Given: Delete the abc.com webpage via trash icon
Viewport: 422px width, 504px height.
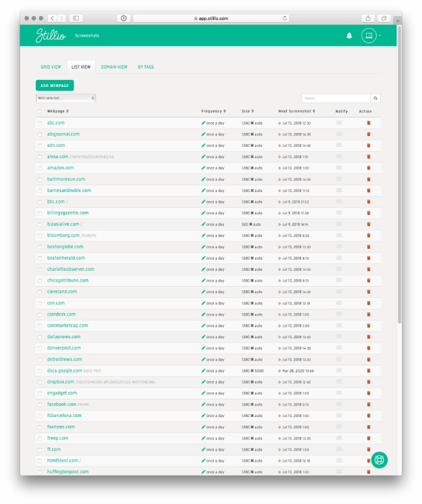Looking at the screenshot, I should [368, 123].
